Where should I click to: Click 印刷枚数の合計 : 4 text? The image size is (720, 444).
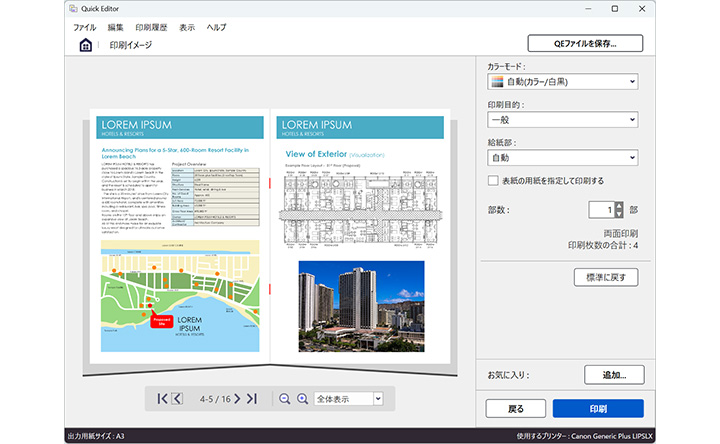[602, 245]
